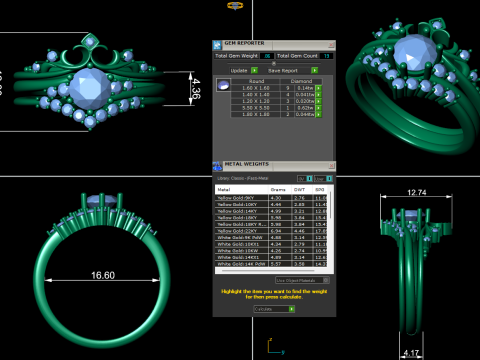Sort the list by Grams column
Image resolution: width=480 pixels, height=360 pixels.
[x=278, y=190]
